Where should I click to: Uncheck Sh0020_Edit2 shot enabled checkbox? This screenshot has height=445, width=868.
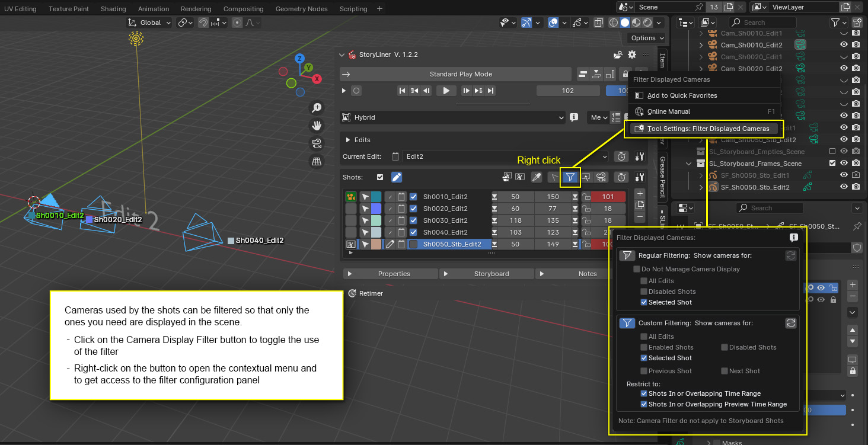click(x=413, y=209)
